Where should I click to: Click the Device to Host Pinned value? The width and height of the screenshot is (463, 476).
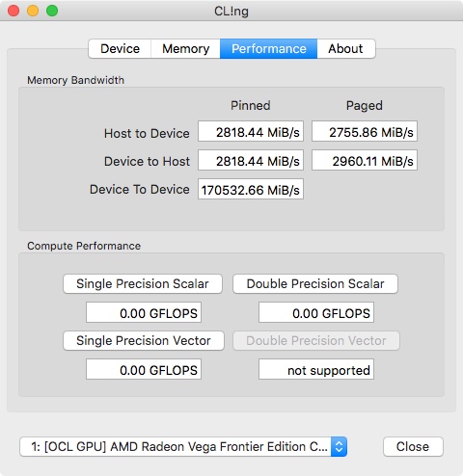tap(251, 160)
